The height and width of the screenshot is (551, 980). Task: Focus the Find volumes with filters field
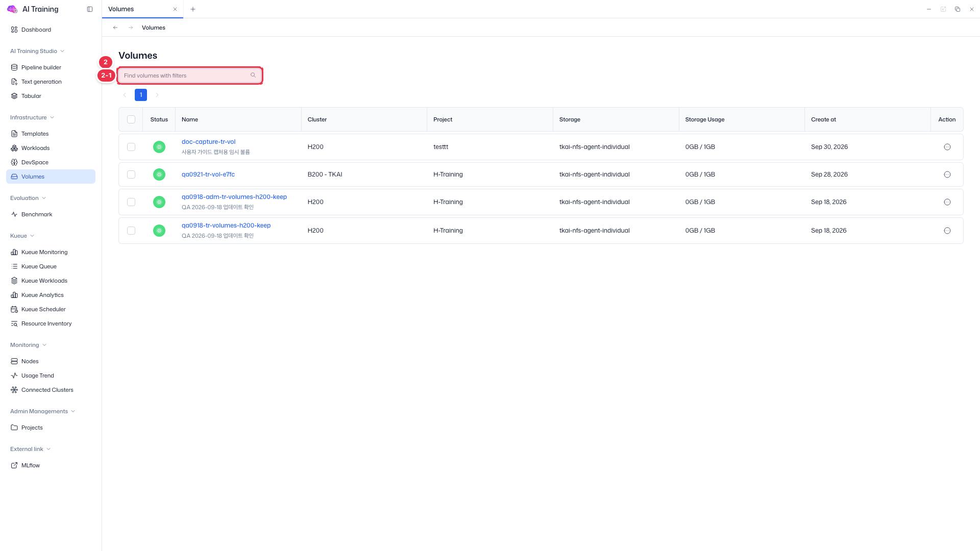pyautogui.click(x=190, y=76)
